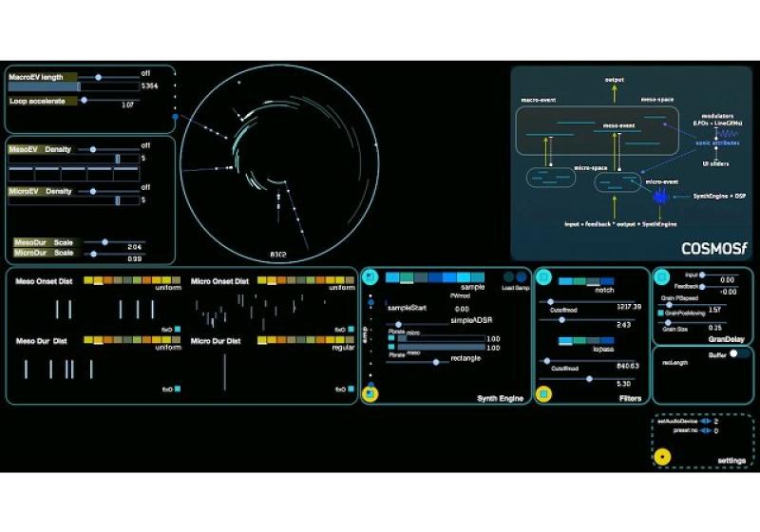Select the first light-blue Synth Engine type swatch
This screenshot has height=532, width=760.
[x=392, y=277]
